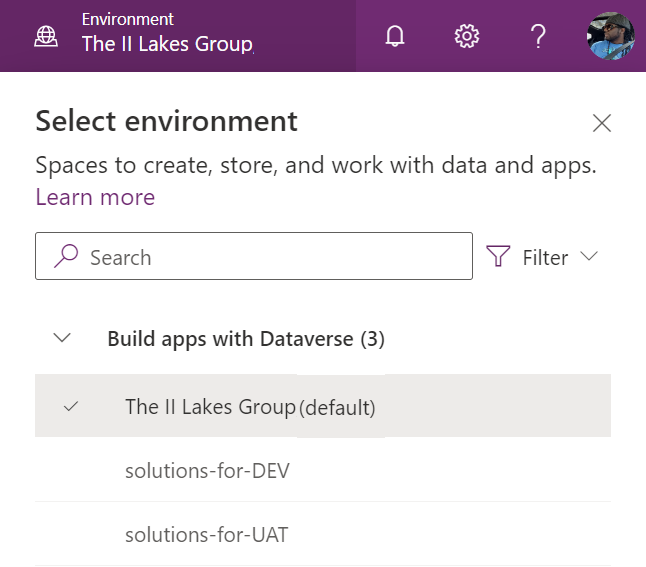Click the Build apps with Dataverse (3) heading

[246, 339]
